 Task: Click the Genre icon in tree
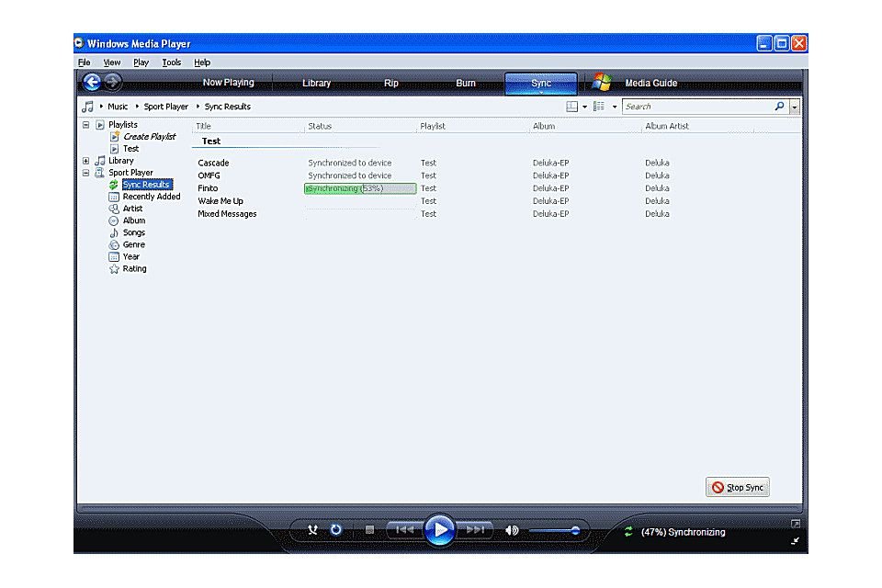(x=114, y=244)
